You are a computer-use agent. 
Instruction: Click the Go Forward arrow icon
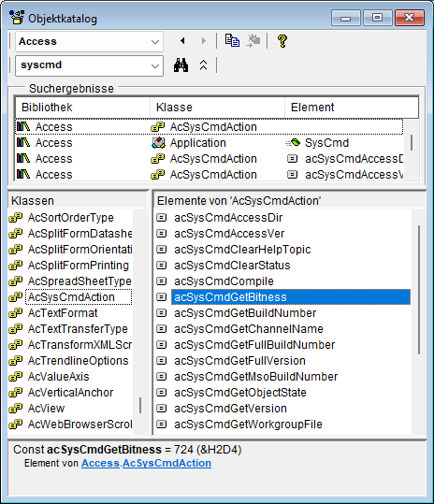click(x=203, y=41)
